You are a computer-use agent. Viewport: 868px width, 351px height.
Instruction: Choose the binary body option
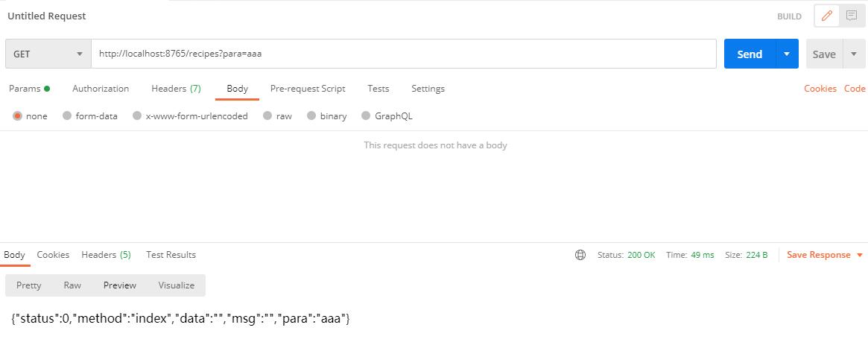[x=311, y=116]
